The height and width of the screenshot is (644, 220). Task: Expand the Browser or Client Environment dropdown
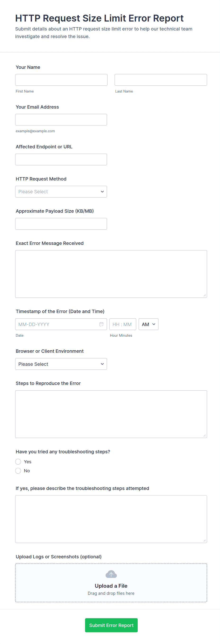pos(61,364)
